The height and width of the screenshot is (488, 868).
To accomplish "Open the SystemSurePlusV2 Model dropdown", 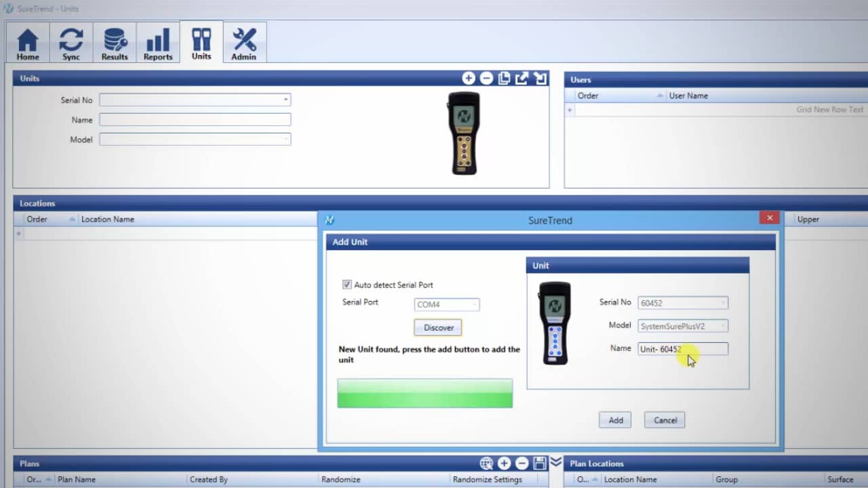I will [x=683, y=326].
